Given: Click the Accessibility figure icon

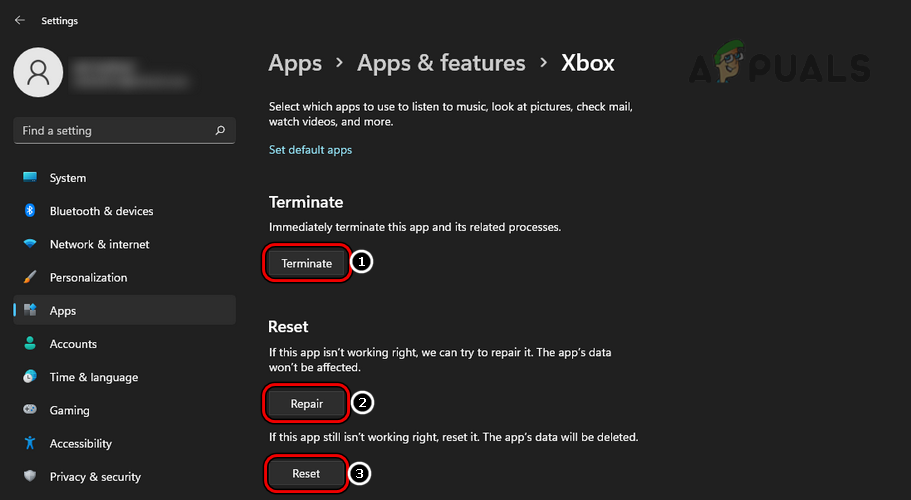Looking at the screenshot, I should click(x=30, y=443).
